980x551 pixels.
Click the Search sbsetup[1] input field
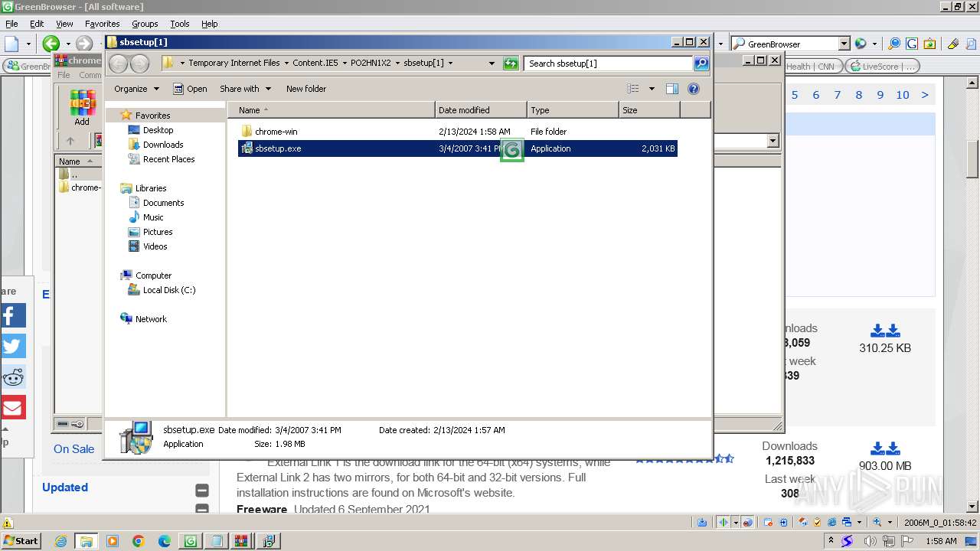(x=609, y=64)
